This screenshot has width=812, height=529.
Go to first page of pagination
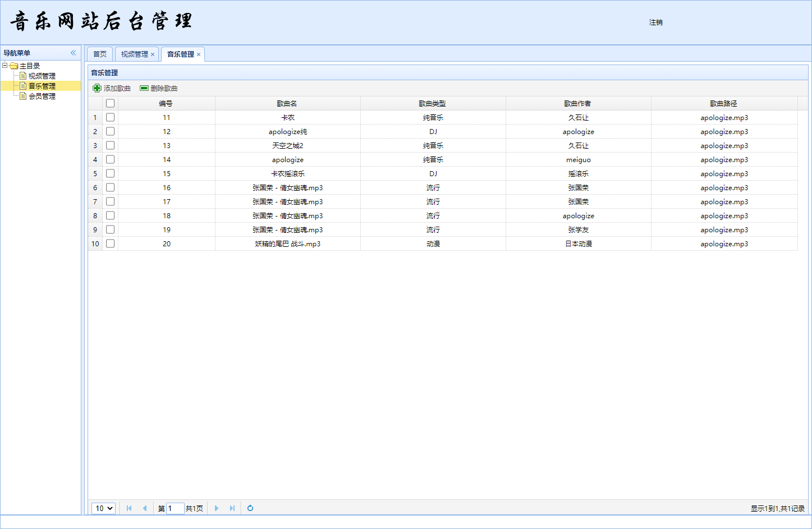[x=129, y=508]
